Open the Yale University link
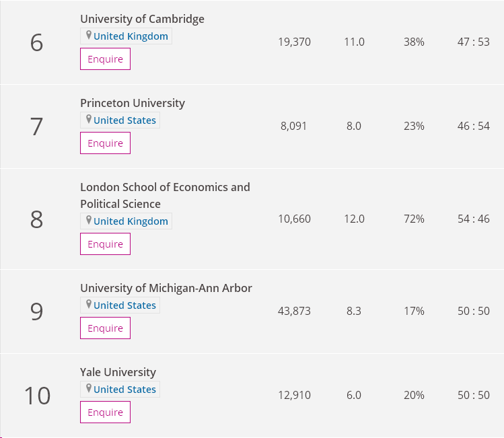This screenshot has height=438, width=504. click(118, 372)
